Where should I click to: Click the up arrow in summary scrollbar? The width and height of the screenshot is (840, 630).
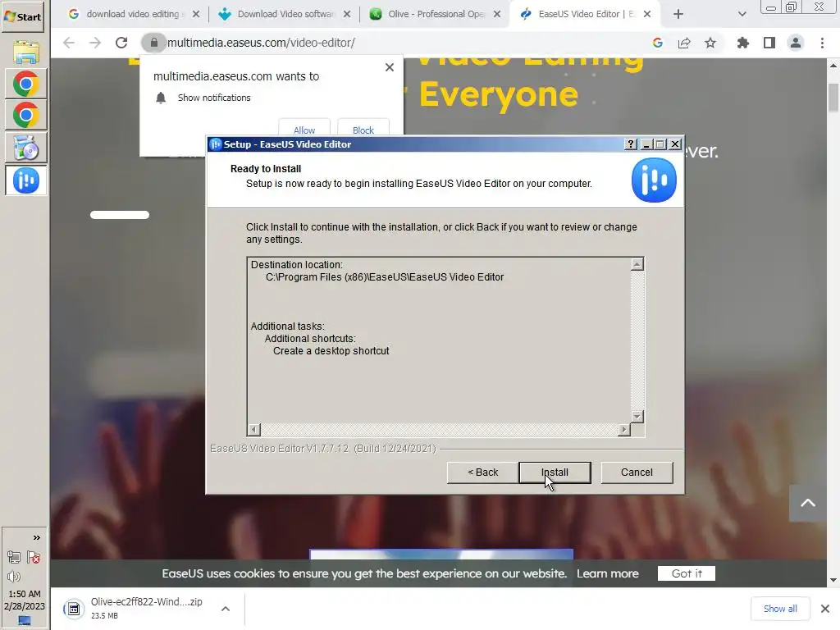point(637,264)
